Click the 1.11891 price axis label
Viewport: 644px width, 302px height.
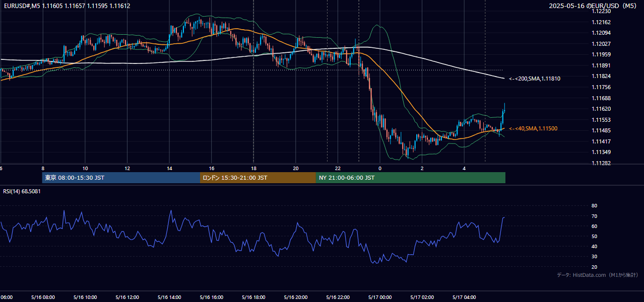coord(601,65)
